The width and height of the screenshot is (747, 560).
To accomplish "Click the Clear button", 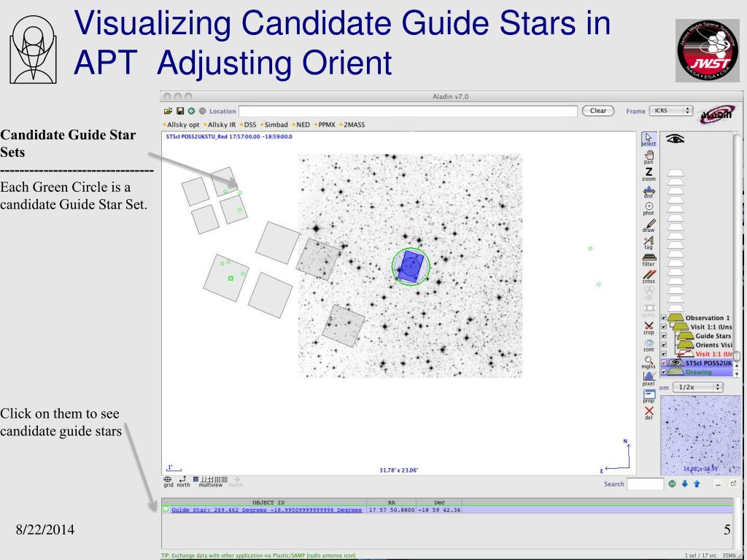I will [x=597, y=111].
